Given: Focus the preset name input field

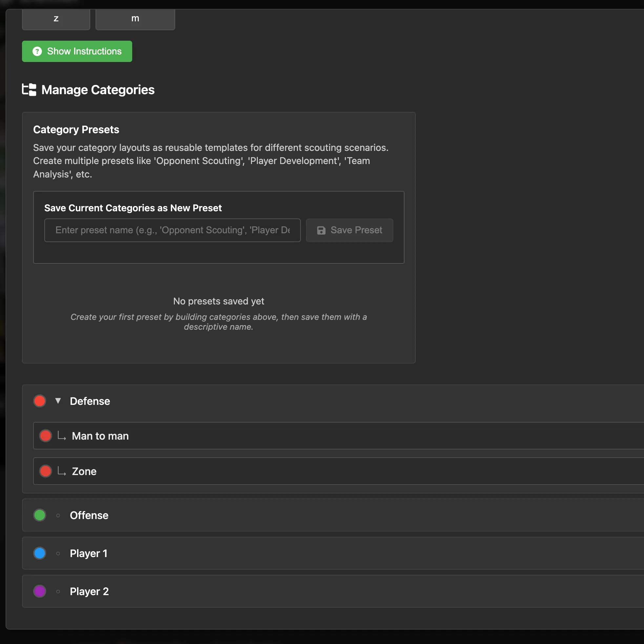Looking at the screenshot, I should point(172,230).
